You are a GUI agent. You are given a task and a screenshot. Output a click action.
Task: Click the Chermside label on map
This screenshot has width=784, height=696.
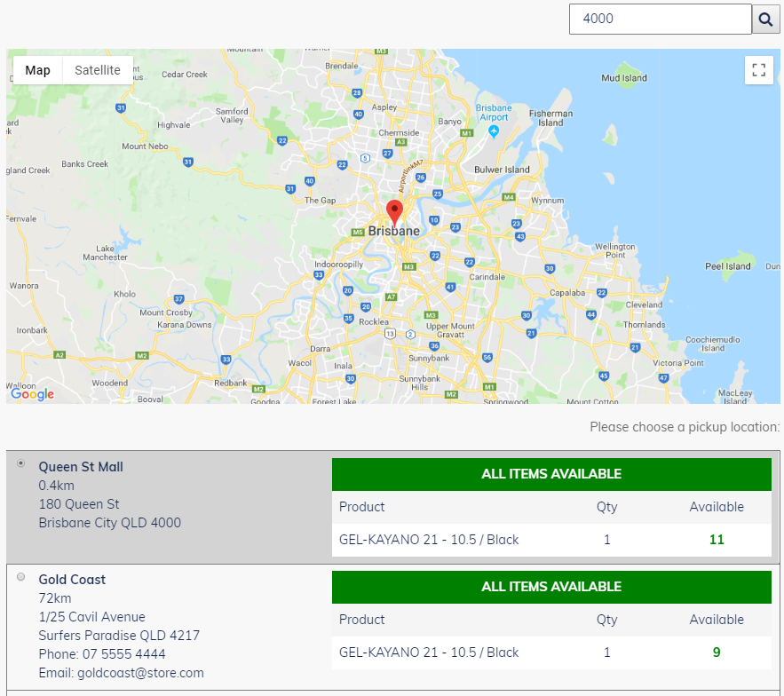(399, 133)
